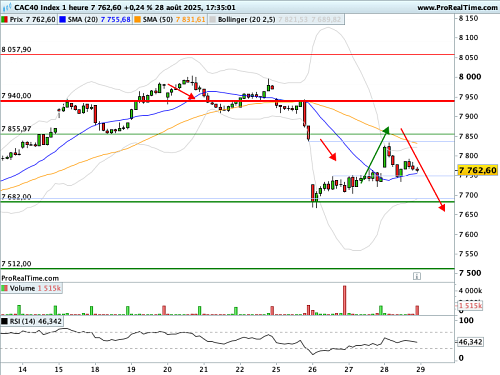Viewport: 500px width, 375px height.
Task: Click the 7 512,00 support level label
Action: [x=16, y=264]
